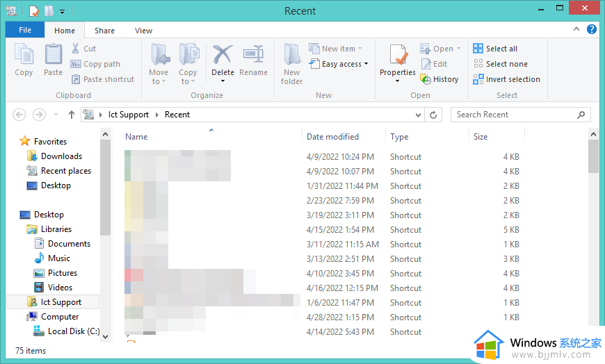
Task: Click the Move to folder icon
Action: point(160,54)
